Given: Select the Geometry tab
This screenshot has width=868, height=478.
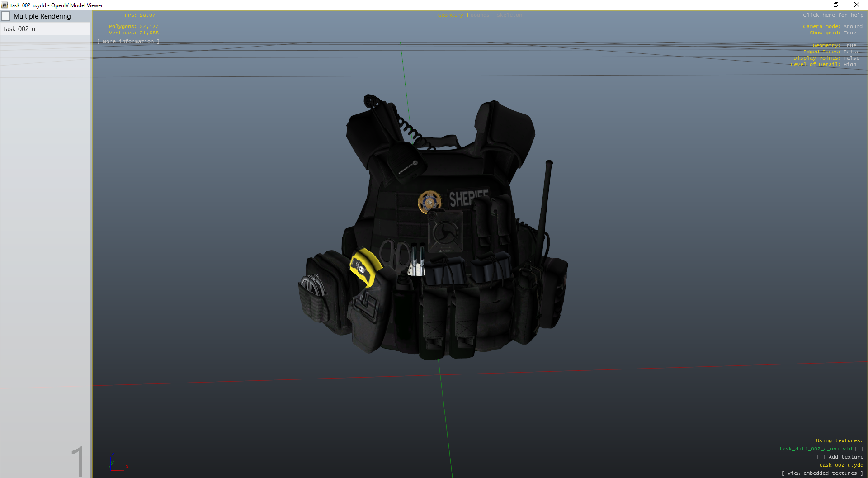Looking at the screenshot, I should [450, 15].
